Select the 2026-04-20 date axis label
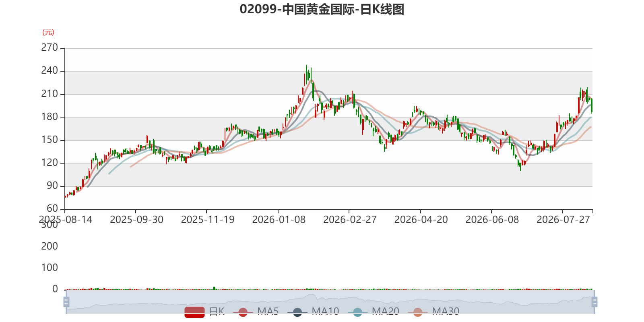644x322 pixels. tap(421, 220)
